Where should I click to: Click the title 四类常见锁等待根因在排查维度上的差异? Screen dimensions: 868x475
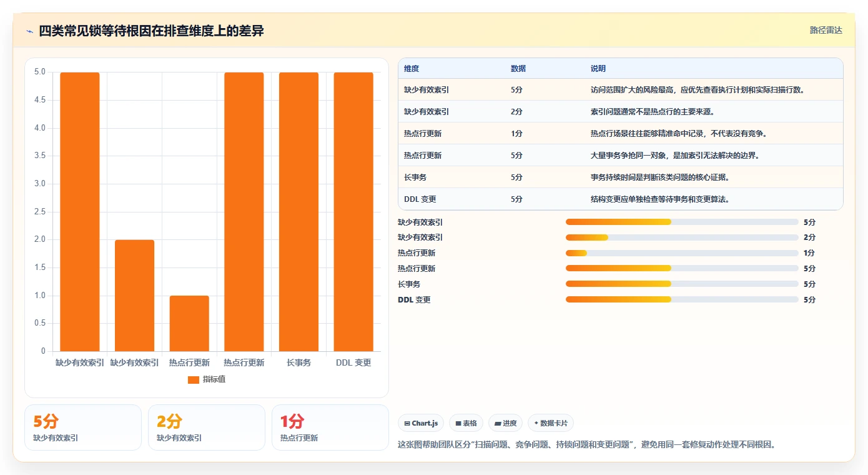pos(151,31)
